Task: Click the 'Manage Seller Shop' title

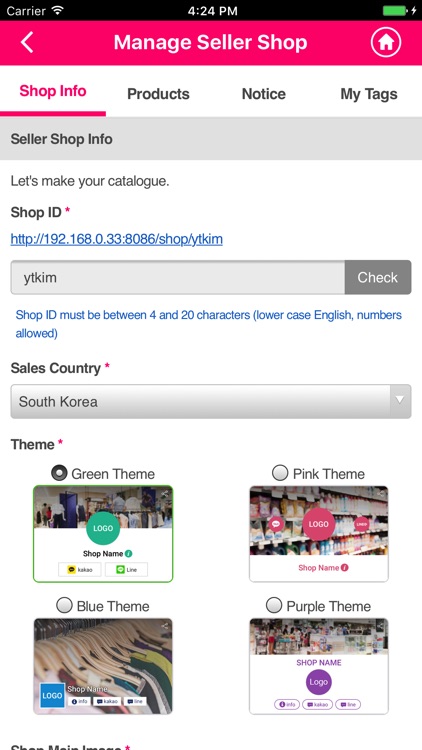Action: coord(211,42)
